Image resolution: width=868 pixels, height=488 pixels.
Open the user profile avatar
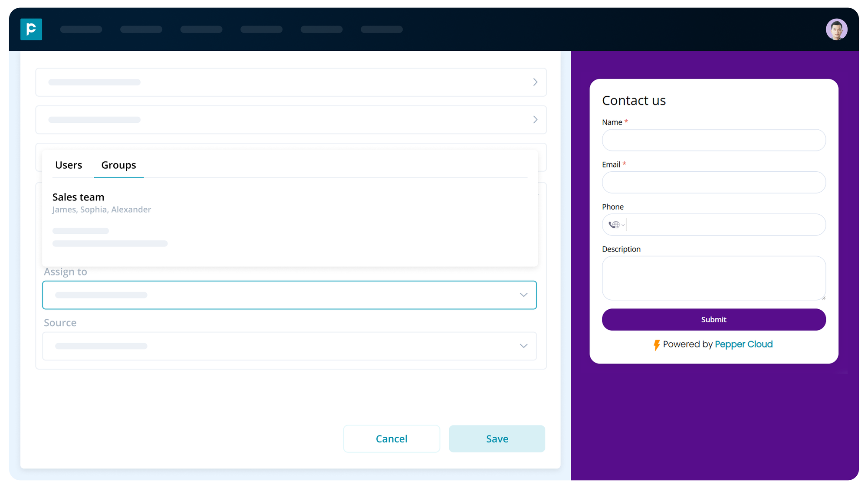[x=836, y=29]
